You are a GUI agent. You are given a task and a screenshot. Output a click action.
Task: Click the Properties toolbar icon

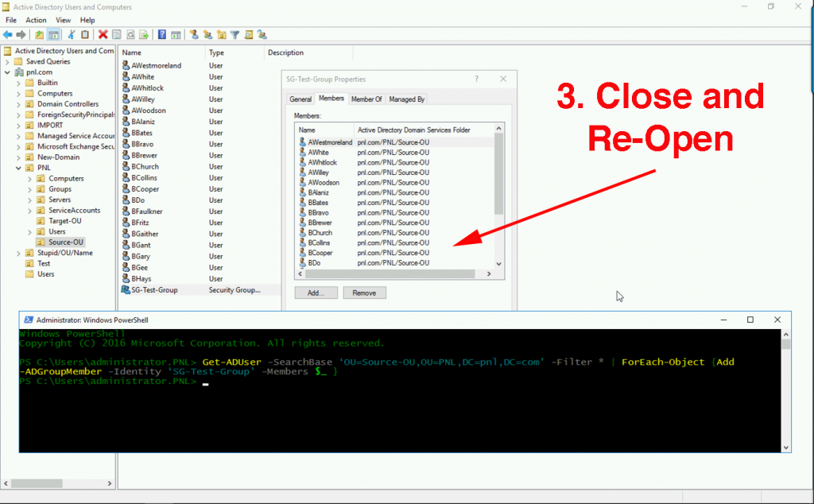116,34
